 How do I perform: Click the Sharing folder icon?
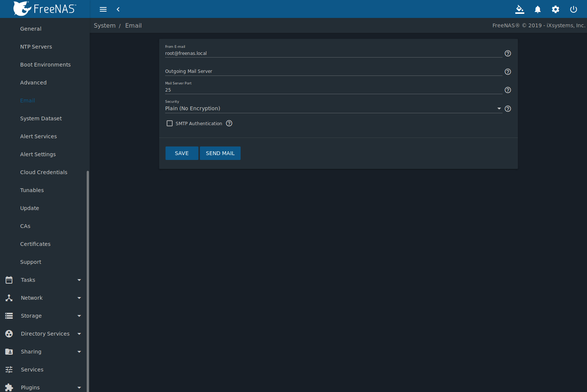click(x=9, y=352)
